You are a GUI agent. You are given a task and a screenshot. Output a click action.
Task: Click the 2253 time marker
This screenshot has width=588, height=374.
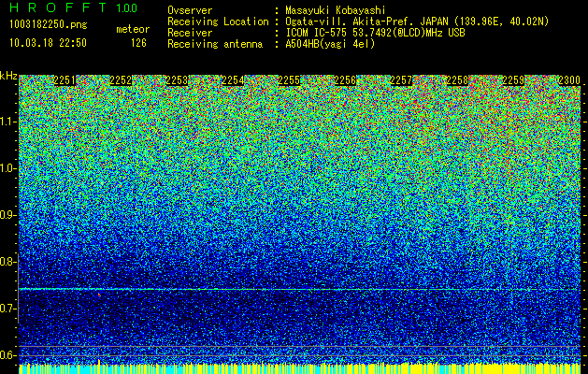coord(177,80)
